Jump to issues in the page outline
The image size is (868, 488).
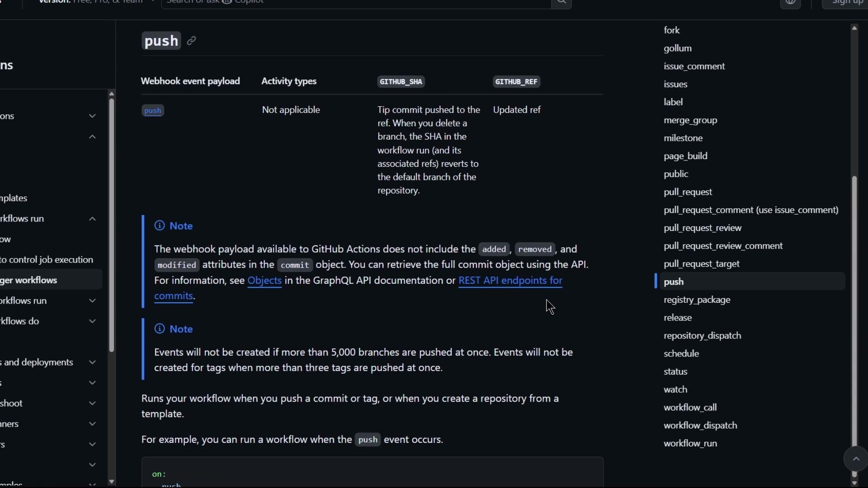(x=675, y=84)
